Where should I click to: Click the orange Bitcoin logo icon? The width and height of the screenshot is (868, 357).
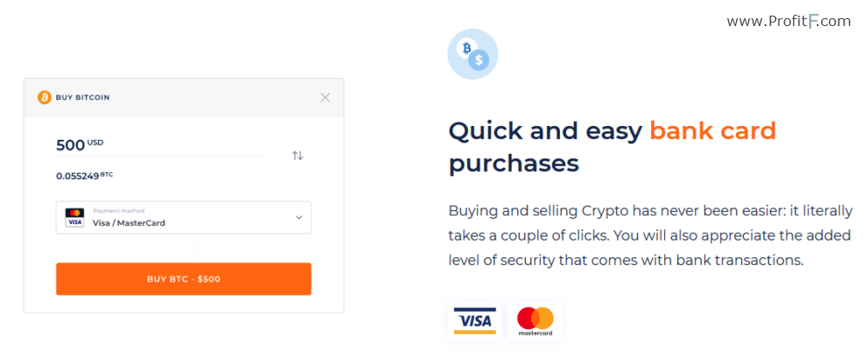pyautogui.click(x=44, y=97)
